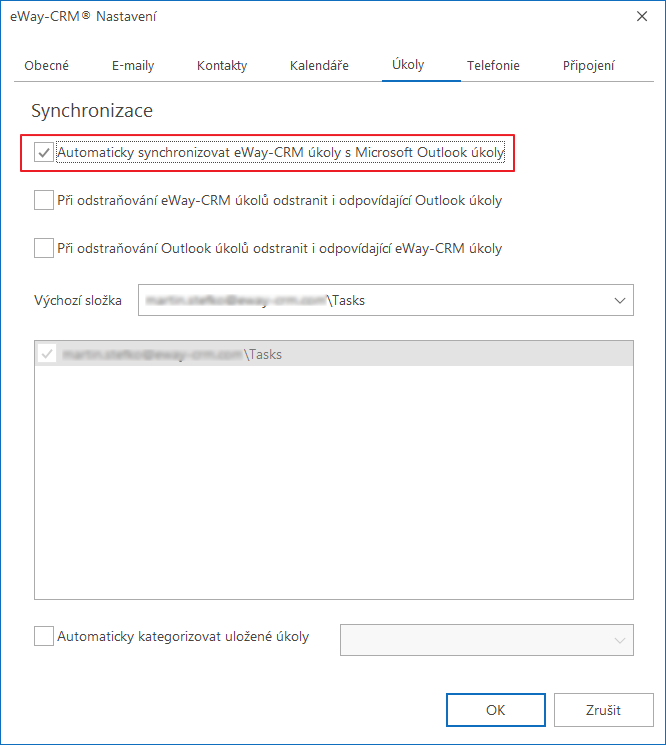Screen dimensions: 666x745
Task: Open the Úkoly tab
Action: 408,65
